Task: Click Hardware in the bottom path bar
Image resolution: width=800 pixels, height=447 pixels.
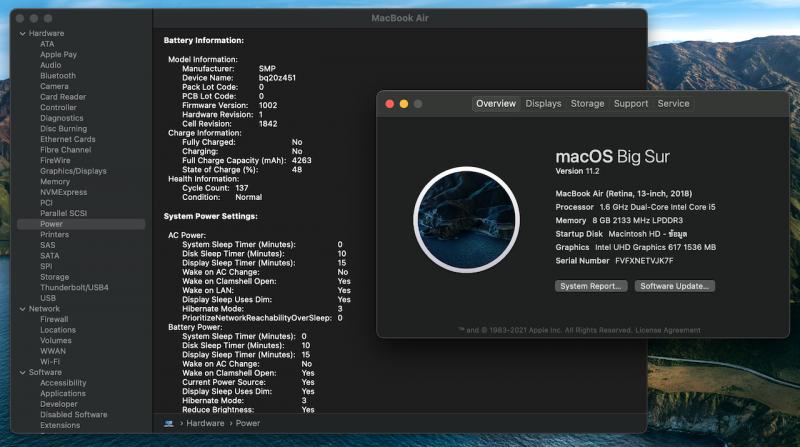Action: point(205,424)
